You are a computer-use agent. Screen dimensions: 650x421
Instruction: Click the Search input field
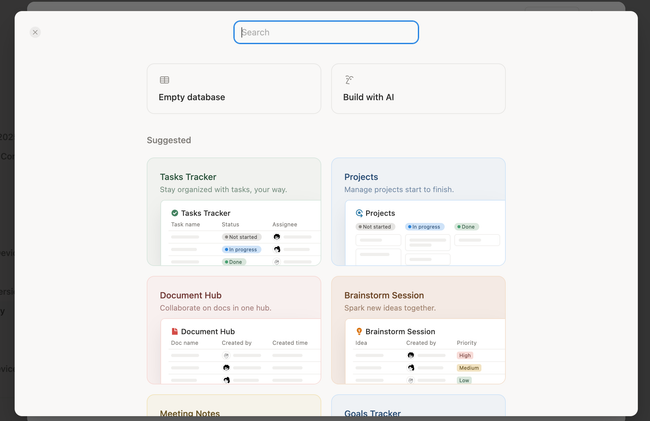pos(326,32)
